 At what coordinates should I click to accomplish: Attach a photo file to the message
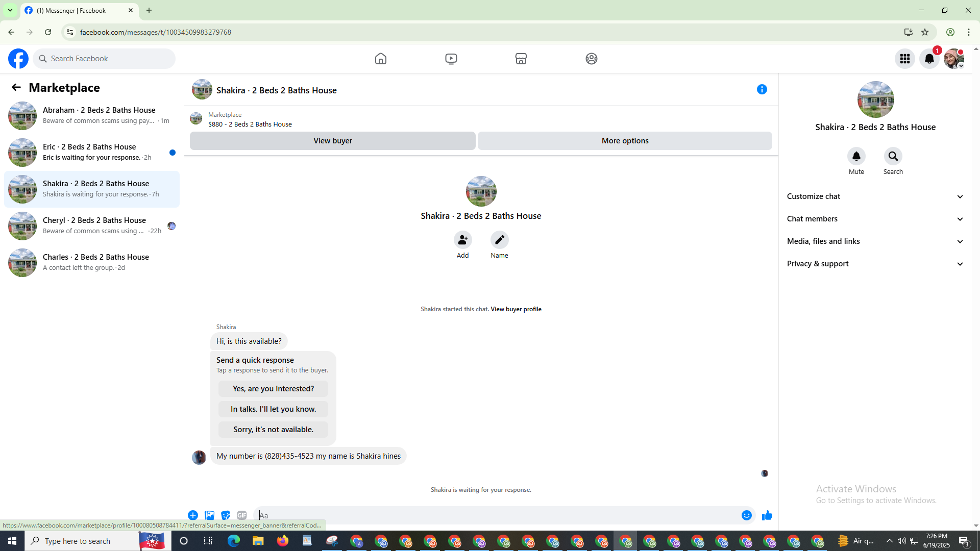click(x=209, y=515)
